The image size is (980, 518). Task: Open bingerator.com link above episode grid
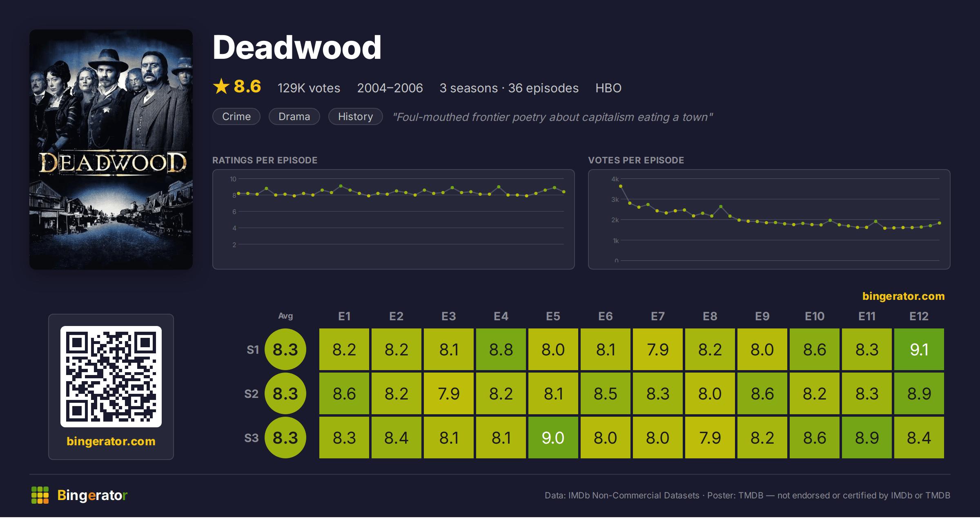pos(903,296)
